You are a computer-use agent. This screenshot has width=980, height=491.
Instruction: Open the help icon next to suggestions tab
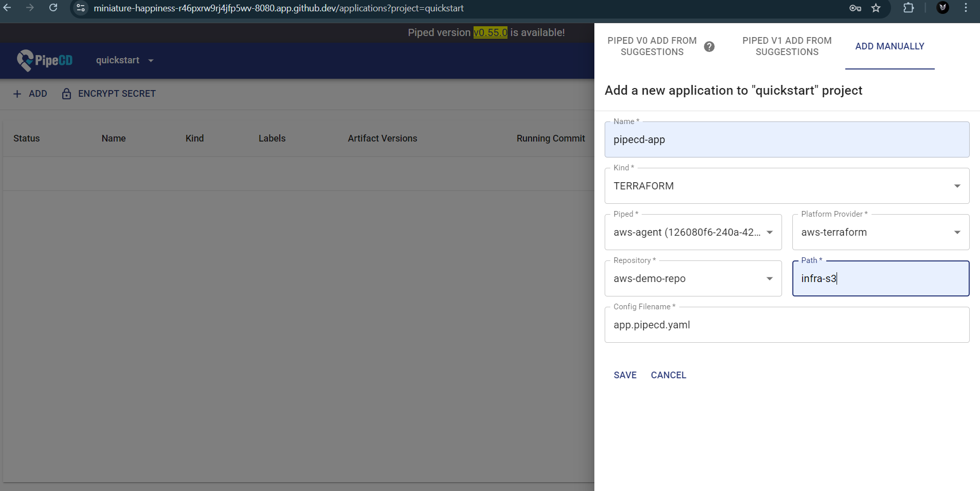(710, 46)
